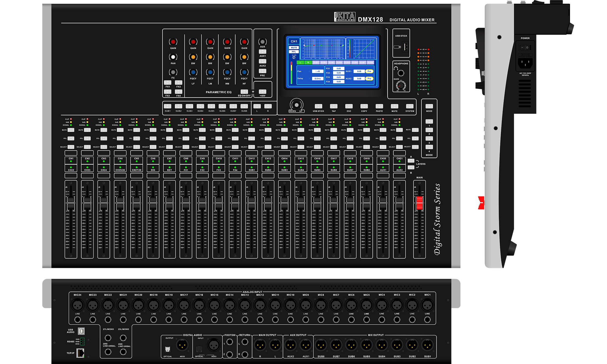Click the FOOTSW 1 jack
Screen dimensions: 607x364
tap(230, 342)
